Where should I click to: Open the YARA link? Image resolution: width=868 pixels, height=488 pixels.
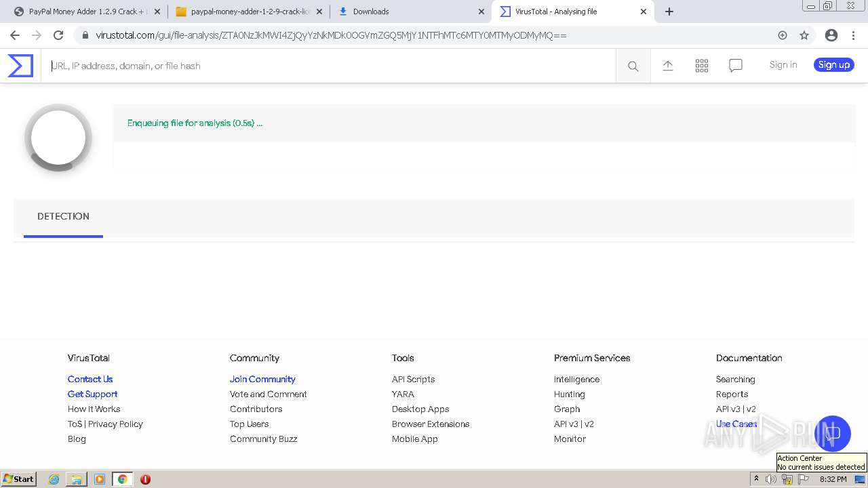pyautogui.click(x=403, y=394)
